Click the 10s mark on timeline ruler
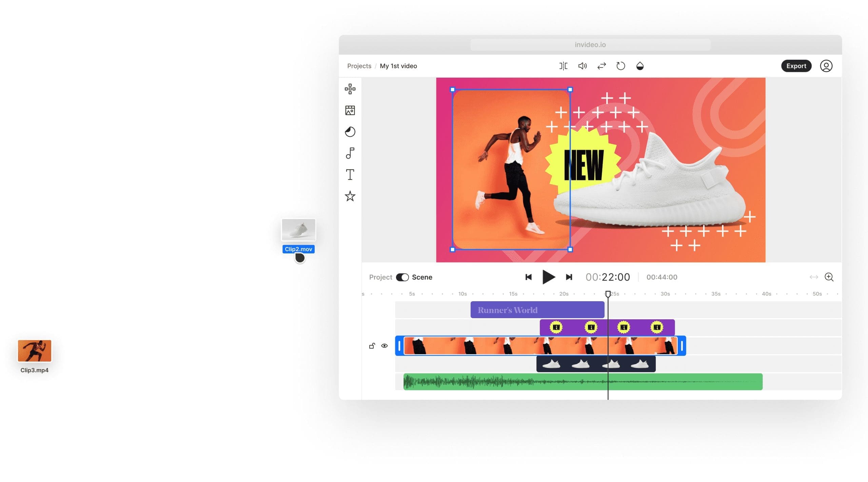The height and width of the screenshot is (482, 868). tap(462, 294)
